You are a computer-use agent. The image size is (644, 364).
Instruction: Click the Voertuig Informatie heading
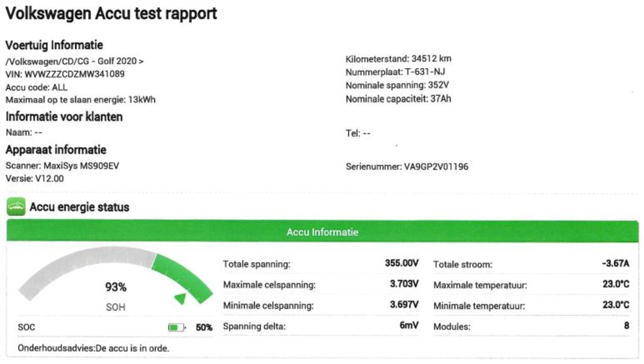click(54, 45)
